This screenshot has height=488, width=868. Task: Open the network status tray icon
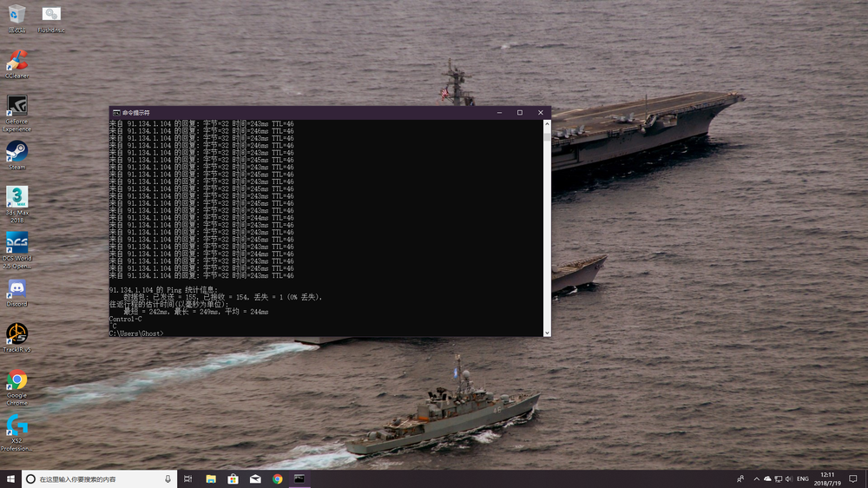(779, 478)
